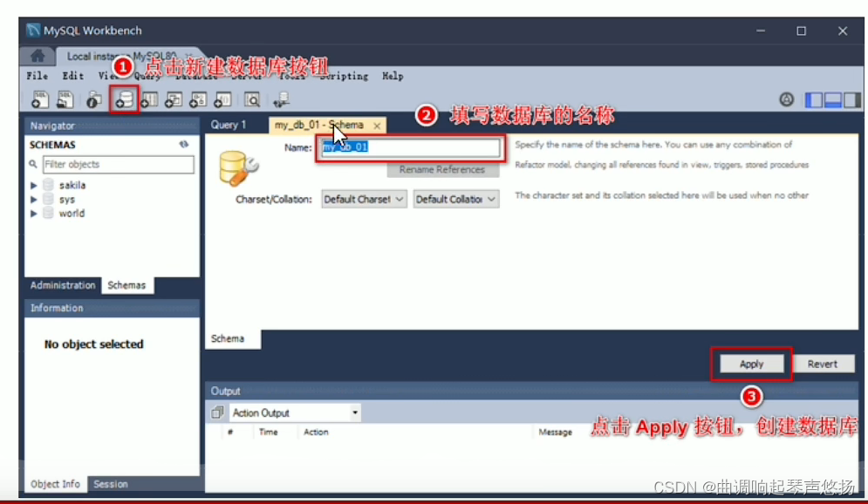Viewport: 868px width, 504px height.
Task: Open the Scripting menu
Action: [x=344, y=76]
